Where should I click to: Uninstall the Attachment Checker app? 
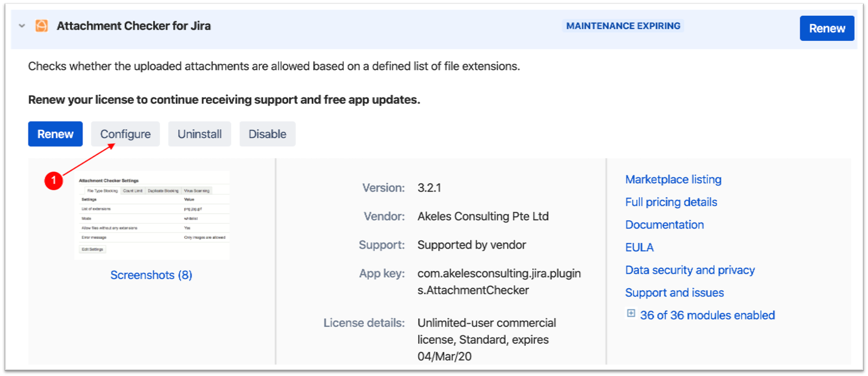(x=199, y=134)
